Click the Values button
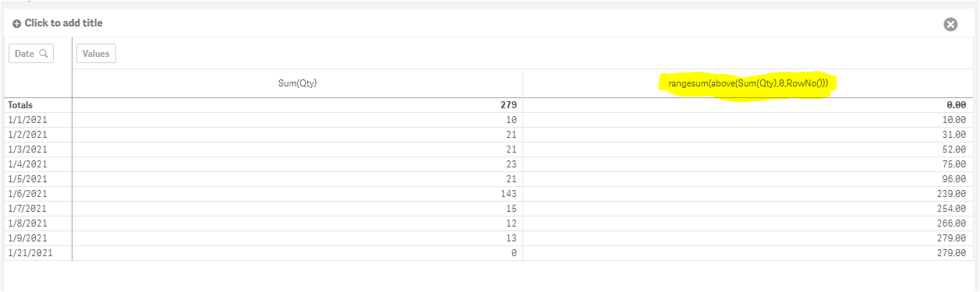This screenshot has height=292, width=980. [96, 54]
